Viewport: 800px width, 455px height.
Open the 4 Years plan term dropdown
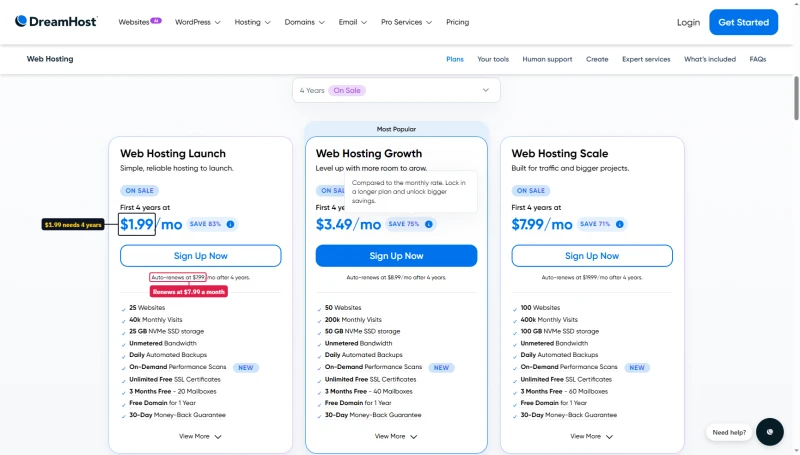pyautogui.click(x=396, y=90)
